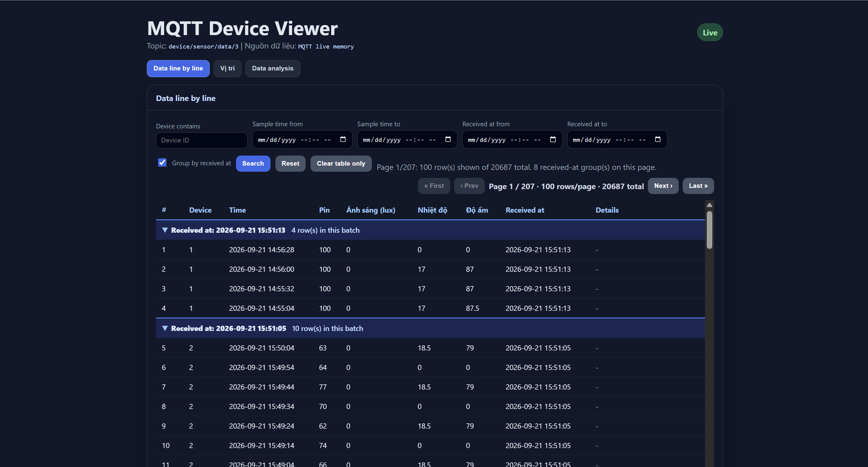Click the table's vertical scrollbar thumb
Viewport: 868px width, 467px height.
pos(709,230)
